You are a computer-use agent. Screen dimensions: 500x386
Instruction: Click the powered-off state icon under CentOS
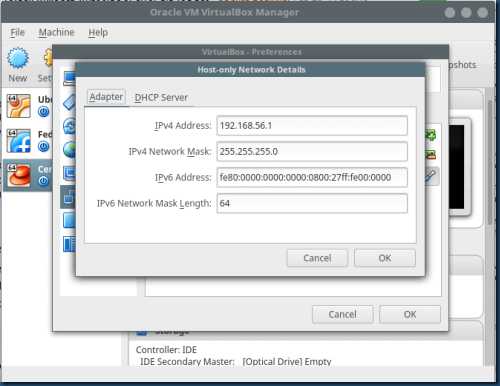(43, 181)
